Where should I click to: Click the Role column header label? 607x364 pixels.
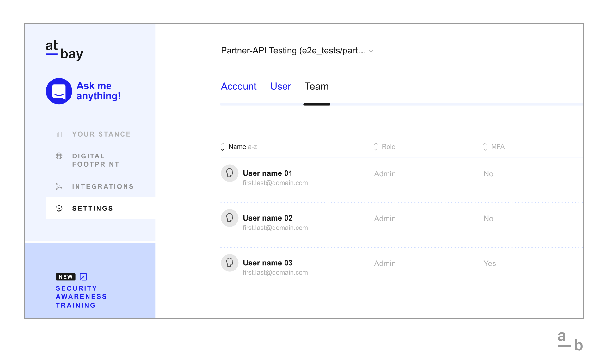(389, 147)
